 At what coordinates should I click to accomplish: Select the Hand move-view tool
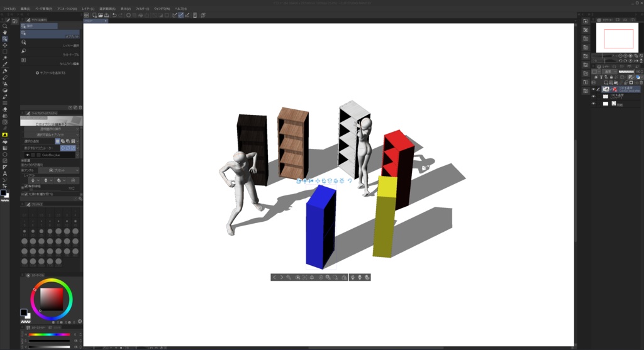point(5,33)
